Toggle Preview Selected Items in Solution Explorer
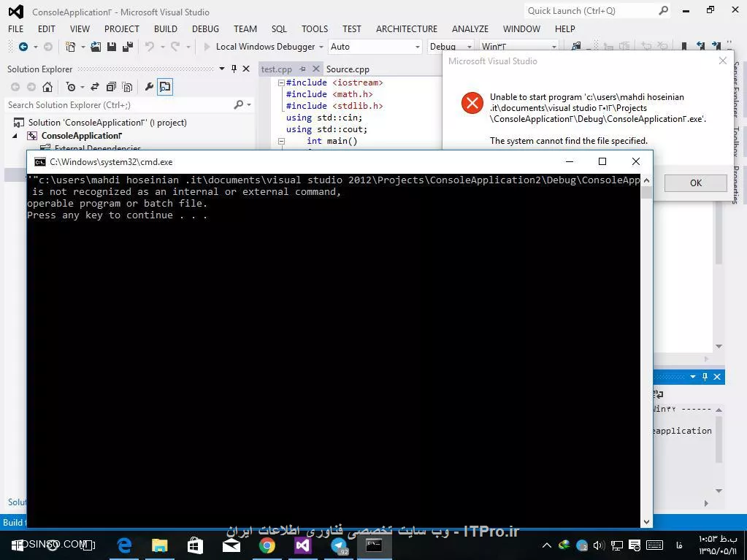Screen dimensions: 747x560 [165, 87]
